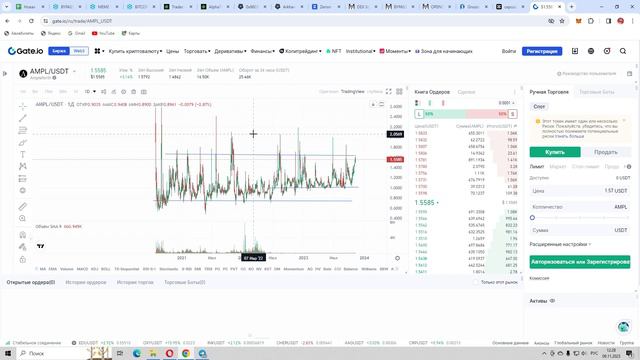Open the apps grid menu
The height and width of the screenshot is (360, 640).
click(x=98, y=51)
